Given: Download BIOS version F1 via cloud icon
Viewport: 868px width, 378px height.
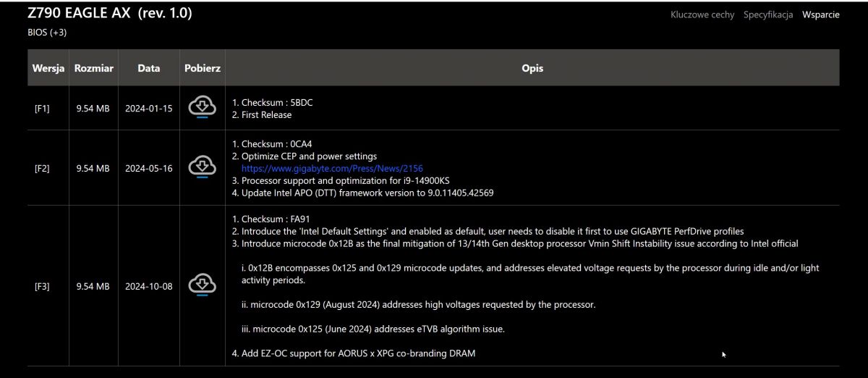Looking at the screenshot, I should coord(203,108).
